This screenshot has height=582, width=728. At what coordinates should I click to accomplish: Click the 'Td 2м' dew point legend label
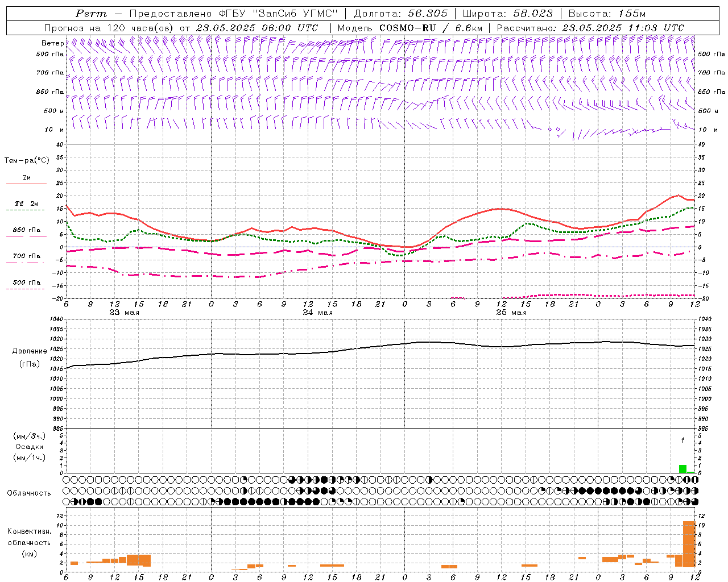point(27,203)
